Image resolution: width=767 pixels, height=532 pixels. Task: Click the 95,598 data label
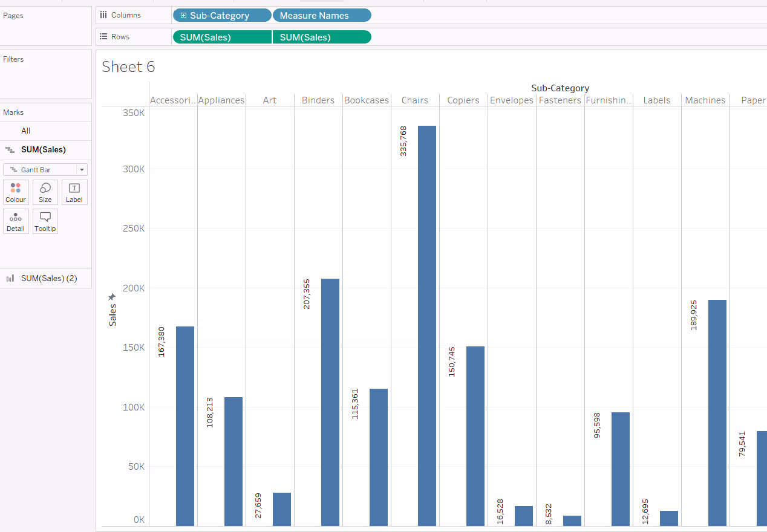coord(597,425)
